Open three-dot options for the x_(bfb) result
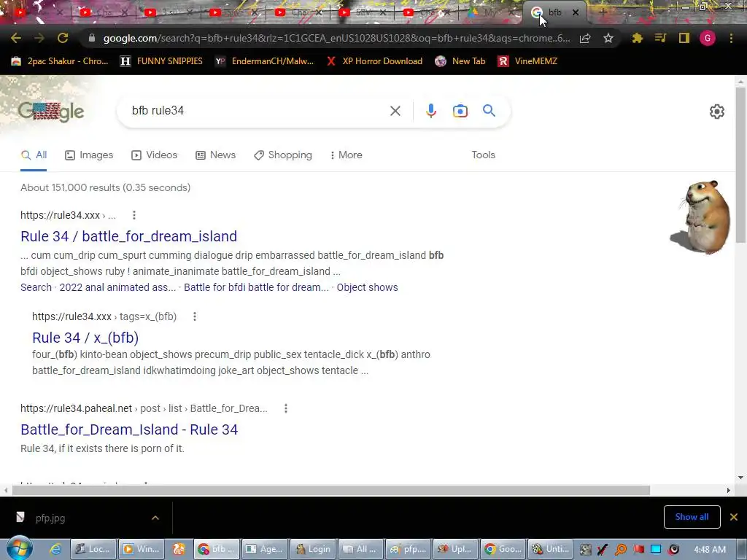 pyautogui.click(x=194, y=316)
